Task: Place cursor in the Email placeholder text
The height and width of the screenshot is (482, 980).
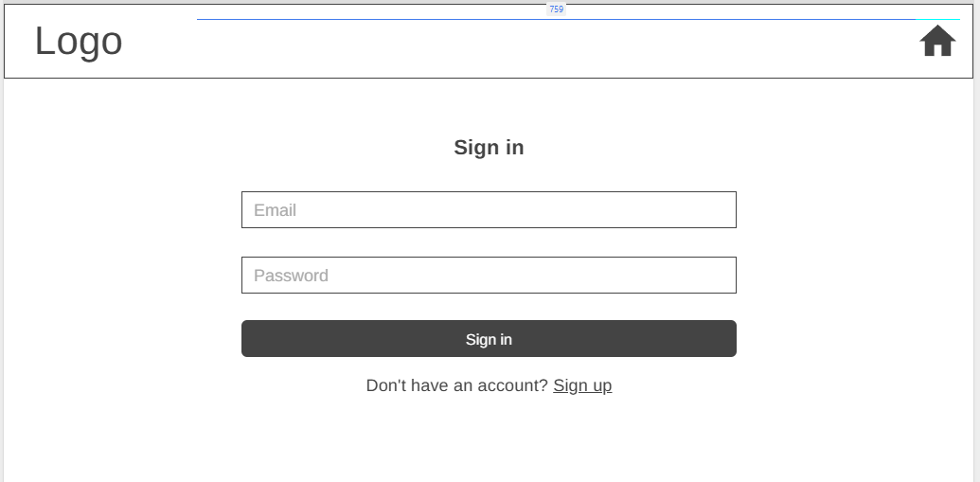Action: (x=276, y=210)
